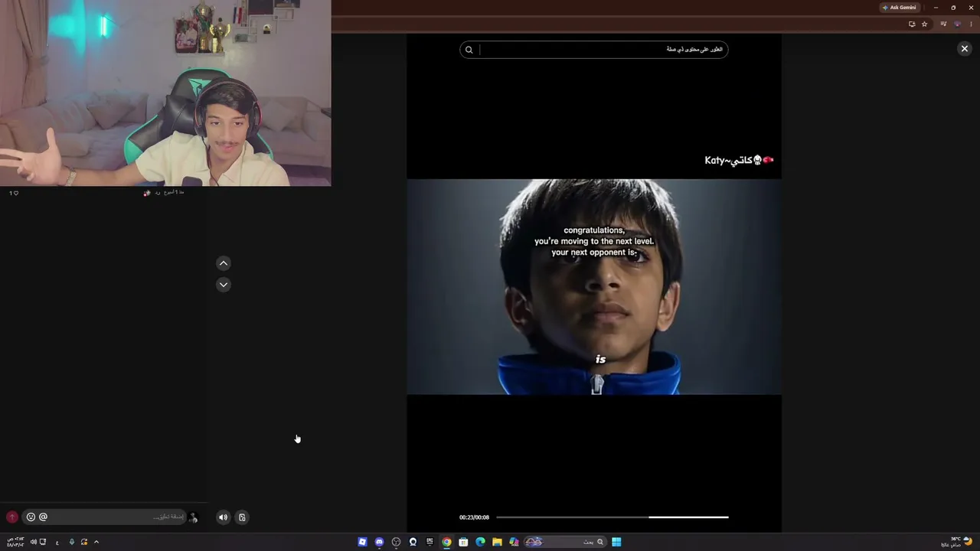Click the captions page icon beside speaker

coord(242,517)
